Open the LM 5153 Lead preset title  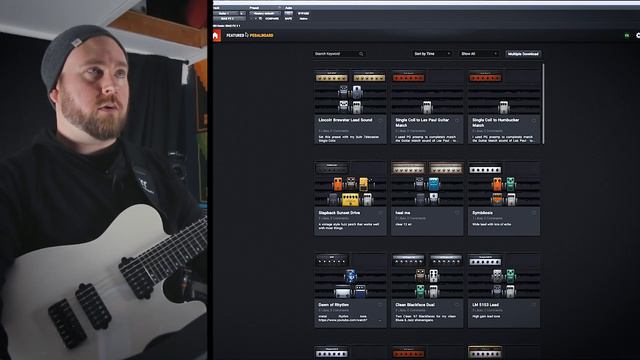tap(485, 305)
